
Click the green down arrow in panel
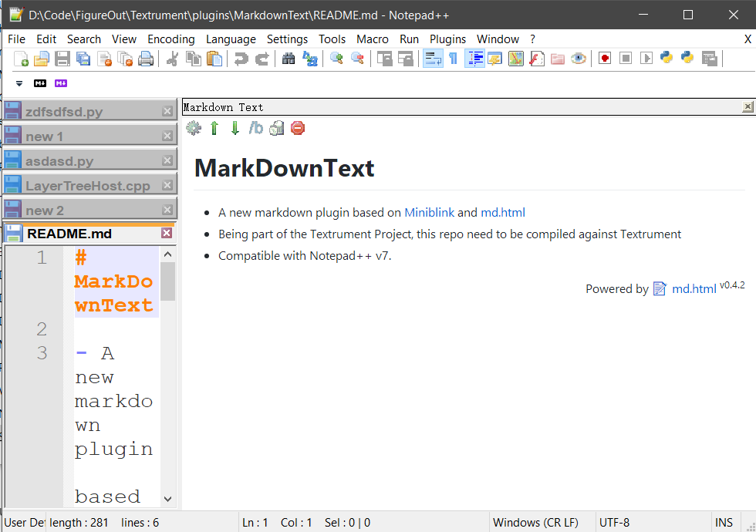(235, 128)
